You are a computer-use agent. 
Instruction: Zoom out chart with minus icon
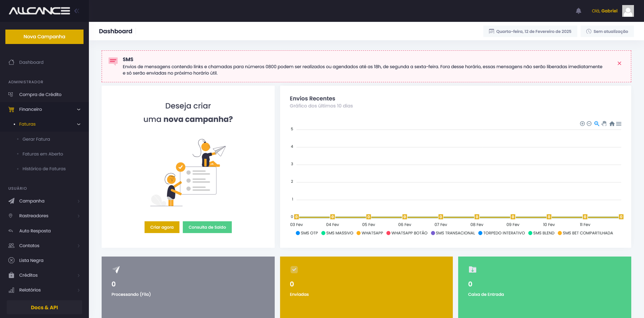coord(589,124)
